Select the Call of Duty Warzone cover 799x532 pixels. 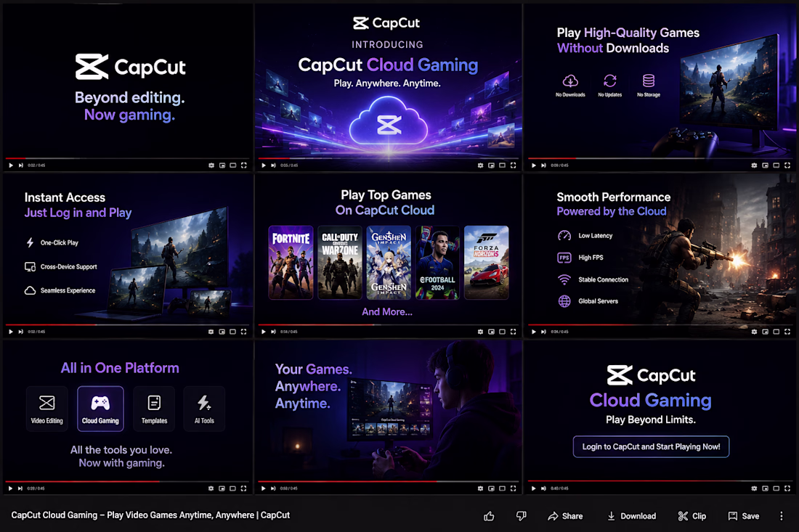[x=340, y=262]
